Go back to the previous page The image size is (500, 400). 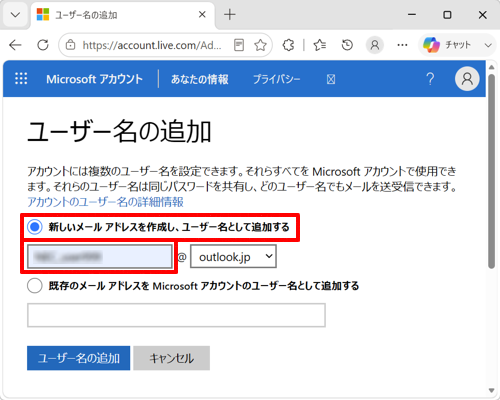15,45
